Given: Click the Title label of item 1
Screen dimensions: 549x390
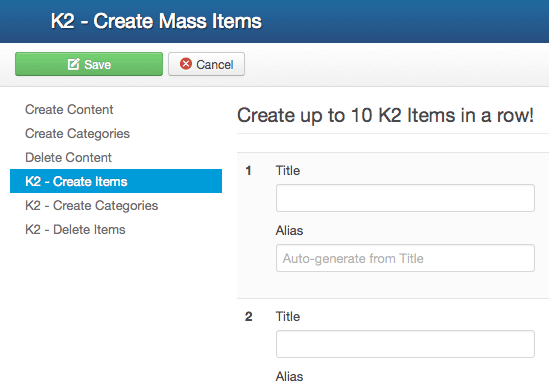Looking at the screenshot, I should coord(288,170).
